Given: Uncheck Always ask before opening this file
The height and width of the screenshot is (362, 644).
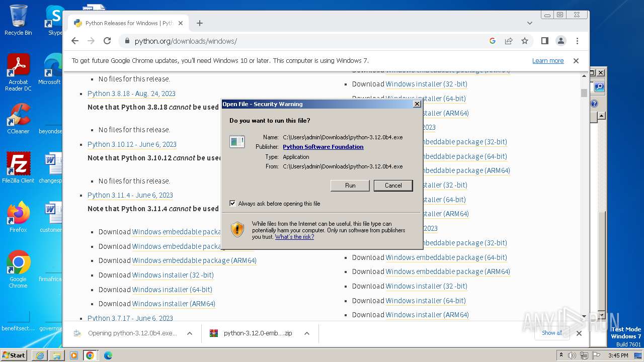Looking at the screenshot, I should click(x=232, y=204).
